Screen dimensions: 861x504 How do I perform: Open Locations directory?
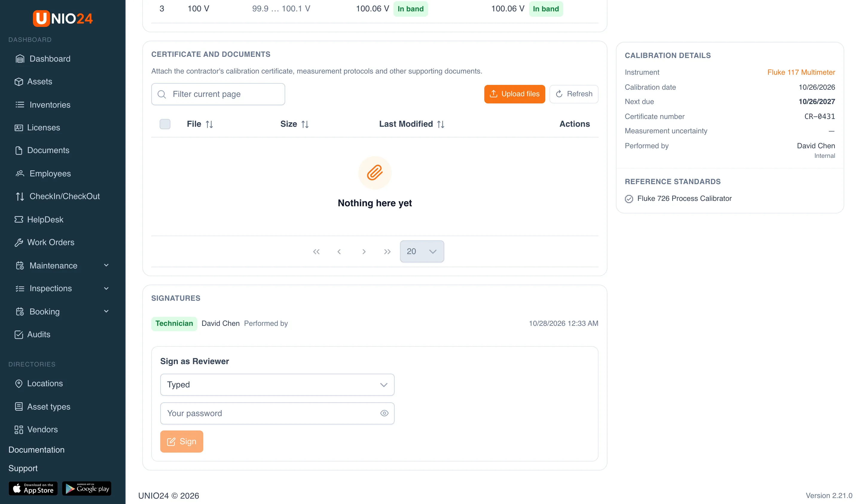39,384
